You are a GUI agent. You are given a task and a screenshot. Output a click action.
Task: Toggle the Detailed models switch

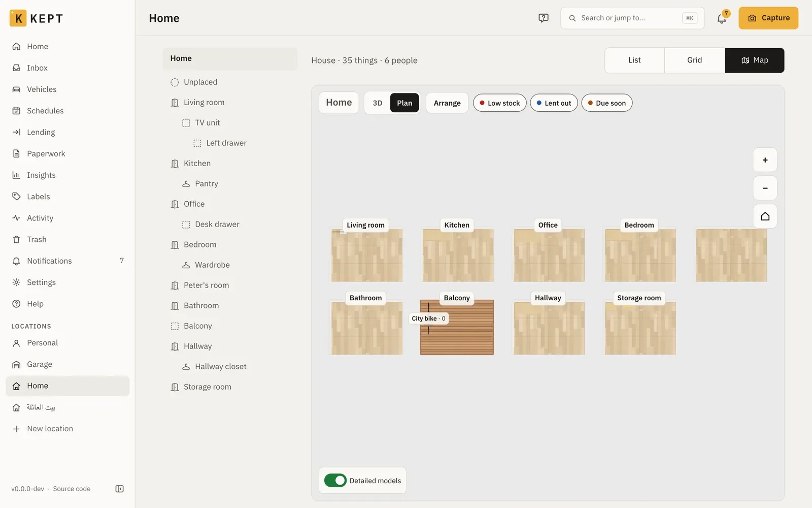coord(335,481)
